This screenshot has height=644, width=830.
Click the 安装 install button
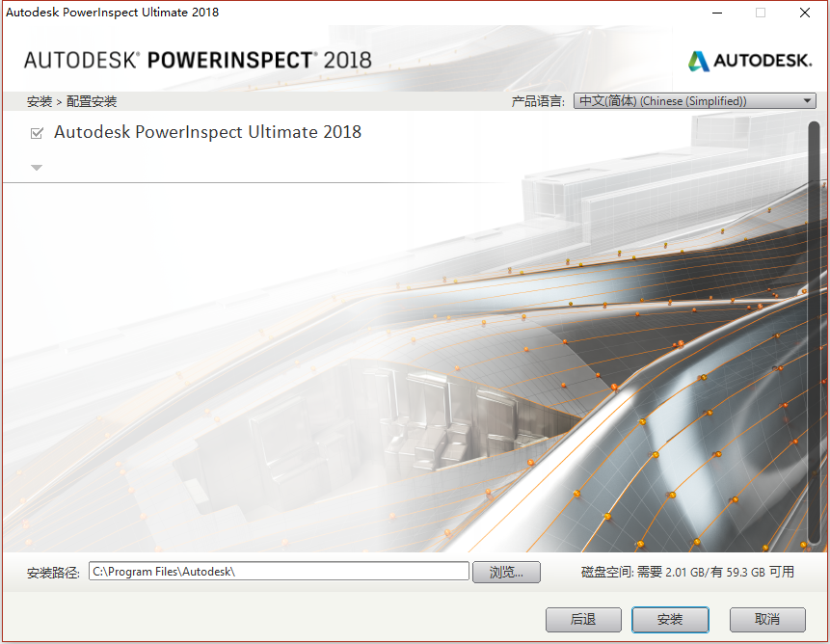click(x=670, y=619)
